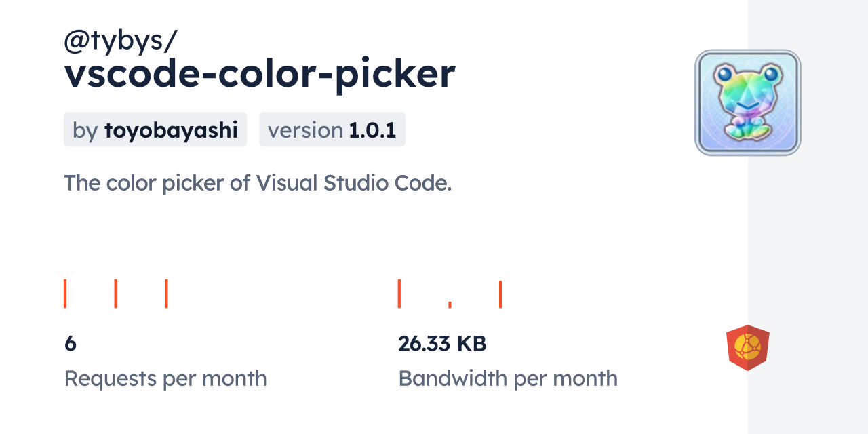
Task: Click the Visual Studio Code description text
Action: [258, 182]
